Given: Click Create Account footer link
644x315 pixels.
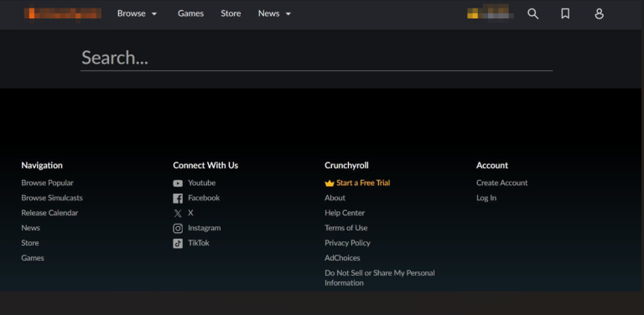Looking at the screenshot, I should [x=502, y=183].
